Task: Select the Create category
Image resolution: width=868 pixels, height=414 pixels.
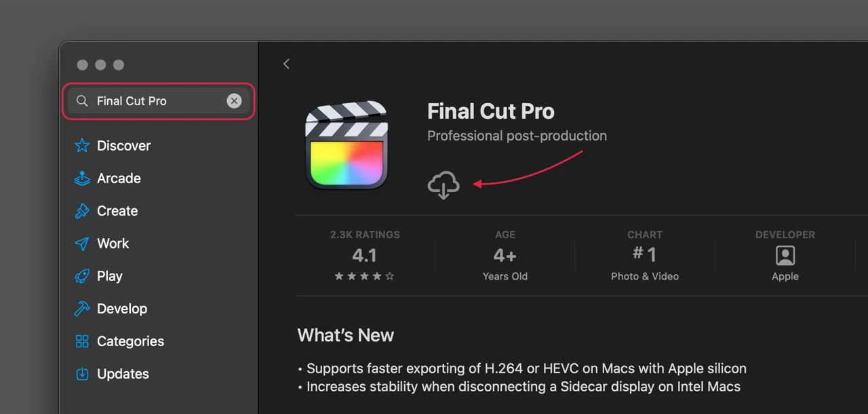Action: click(x=117, y=210)
